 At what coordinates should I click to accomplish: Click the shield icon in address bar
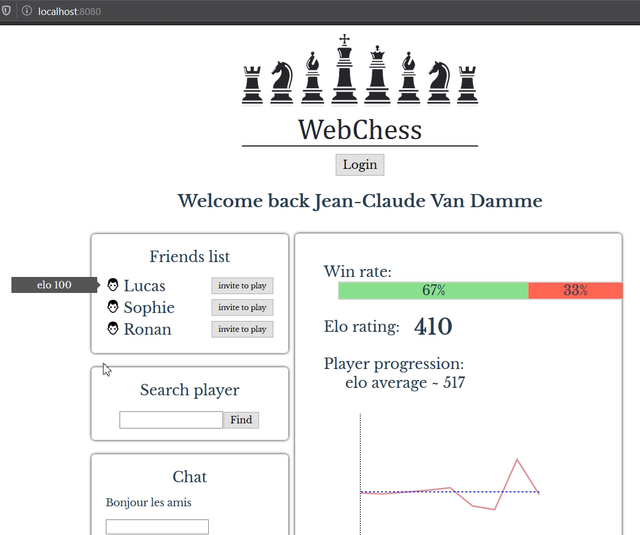click(5, 11)
